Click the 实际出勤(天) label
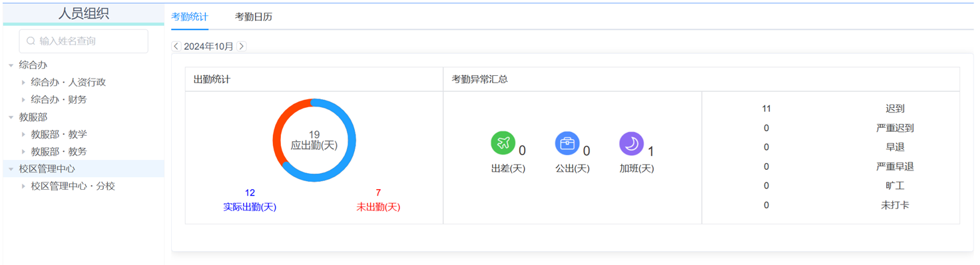This screenshot has height=265, width=980. pos(250,207)
